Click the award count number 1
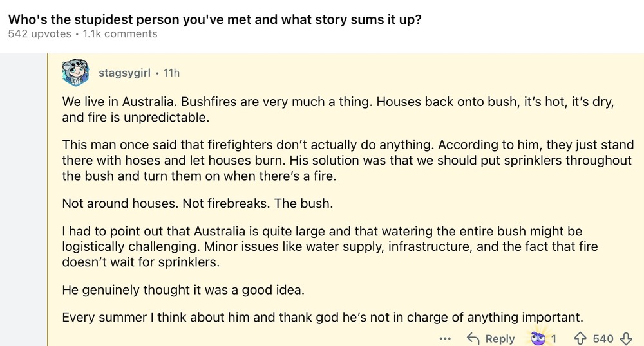This screenshot has height=346, width=644. [x=553, y=338]
